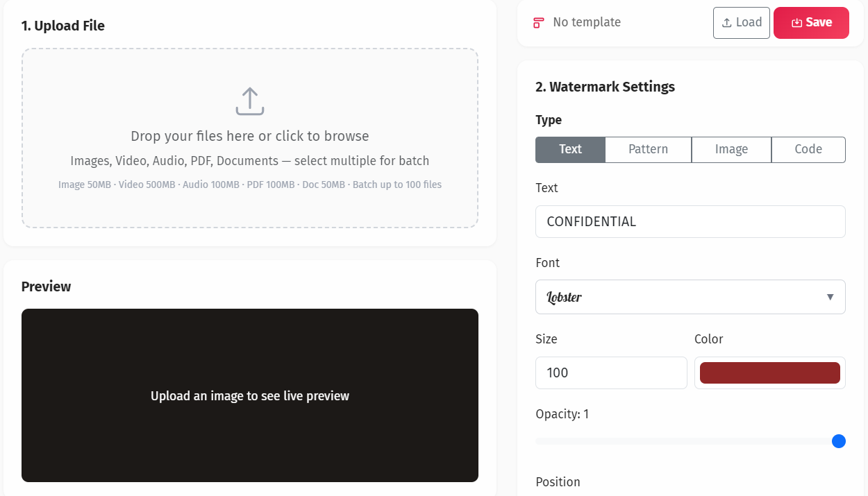The width and height of the screenshot is (868, 496).
Task: Select the Text watermark type
Action: (x=569, y=149)
